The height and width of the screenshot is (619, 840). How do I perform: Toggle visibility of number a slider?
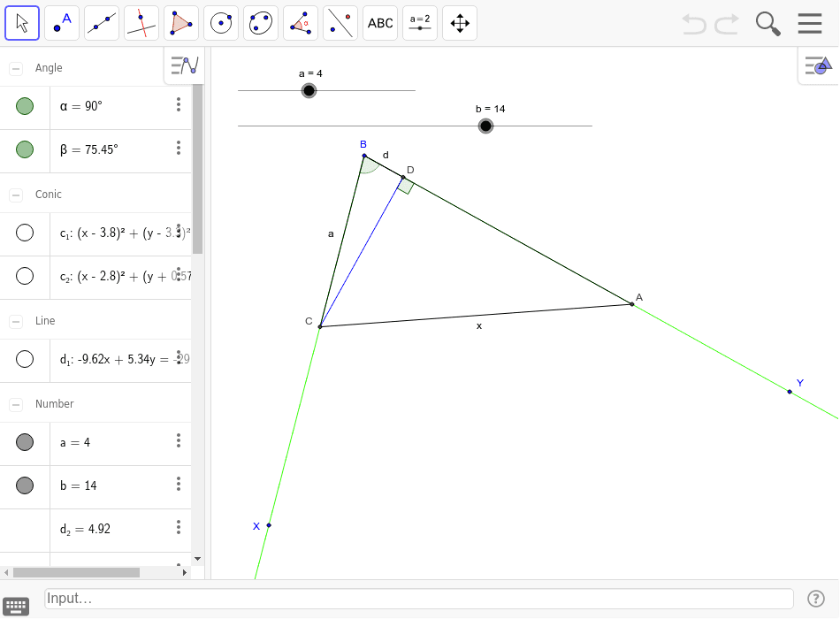25,442
